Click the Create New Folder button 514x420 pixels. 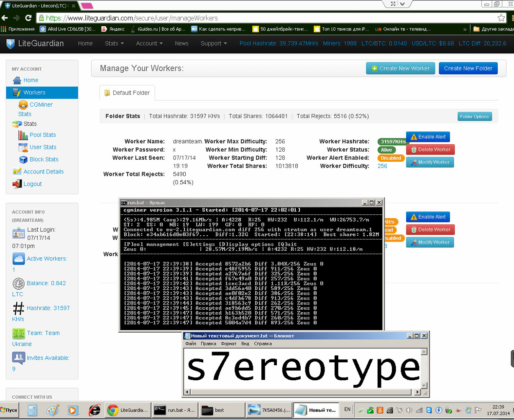coord(468,68)
